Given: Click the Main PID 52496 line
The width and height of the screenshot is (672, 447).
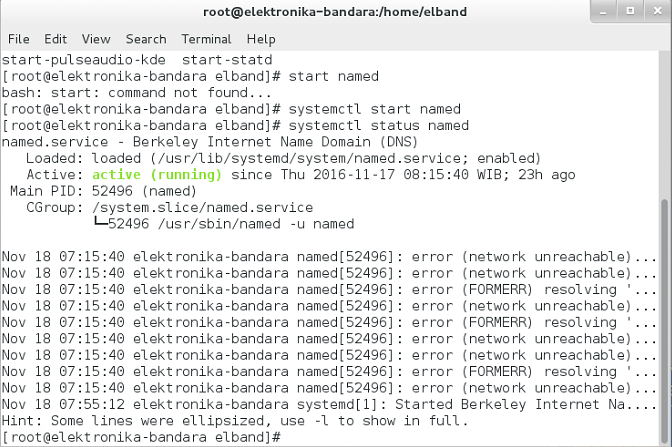Looking at the screenshot, I should 103,191.
